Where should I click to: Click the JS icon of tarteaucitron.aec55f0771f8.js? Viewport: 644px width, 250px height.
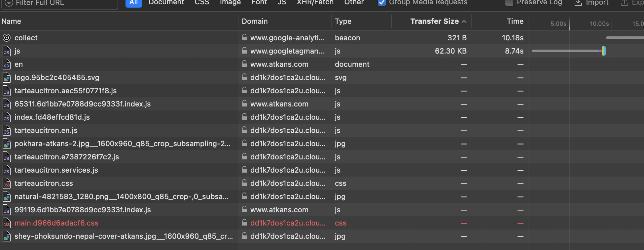coord(7,91)
